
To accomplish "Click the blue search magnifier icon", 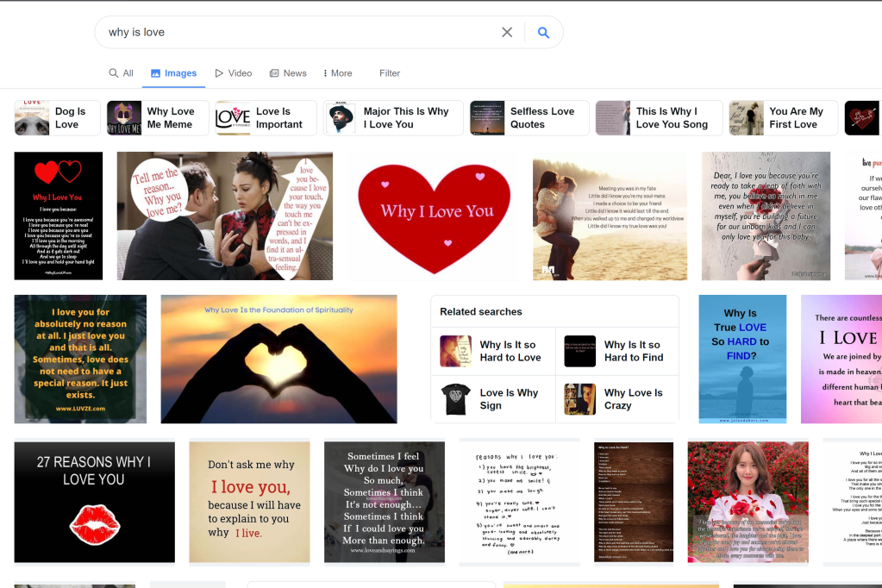I will click(543, 33).
